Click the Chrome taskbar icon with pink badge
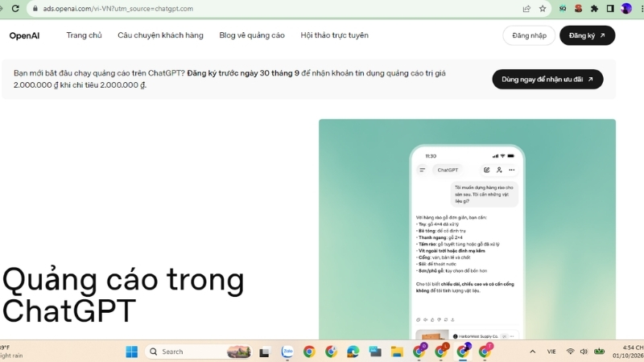The image size is (644, 362). click(x=485, y=352)
